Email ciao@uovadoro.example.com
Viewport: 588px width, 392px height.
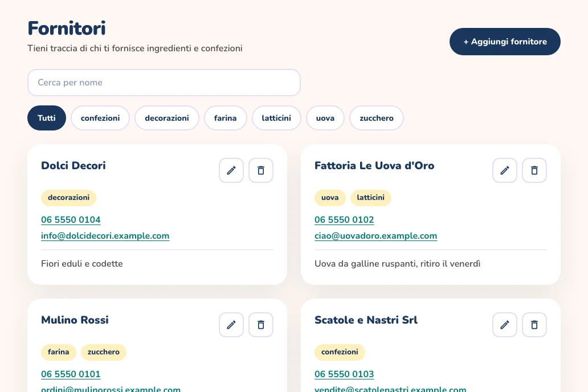coord(375,236)
